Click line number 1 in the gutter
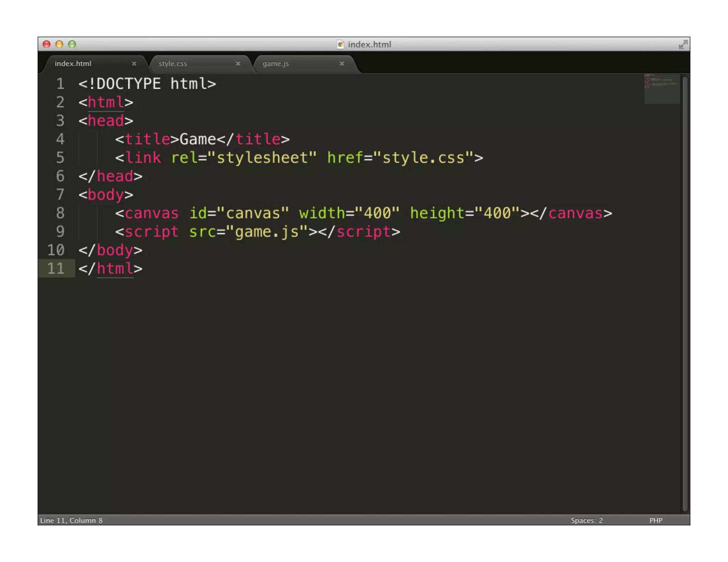This screenshot has width=728, height=562. 60,84
